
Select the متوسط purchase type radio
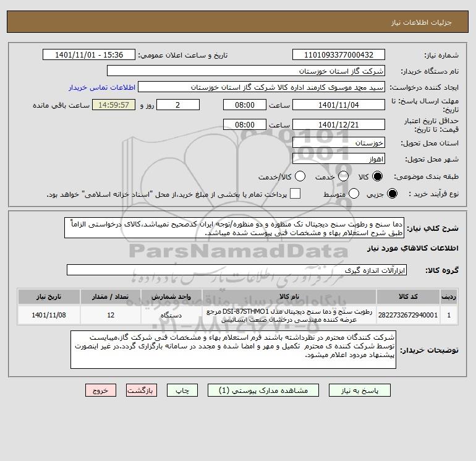coord(354,194)
